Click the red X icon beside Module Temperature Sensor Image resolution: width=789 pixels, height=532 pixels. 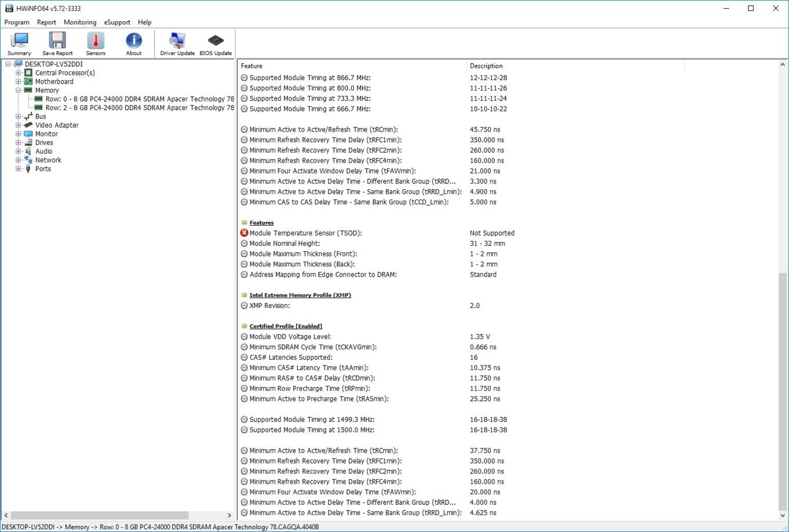point(244,233)
